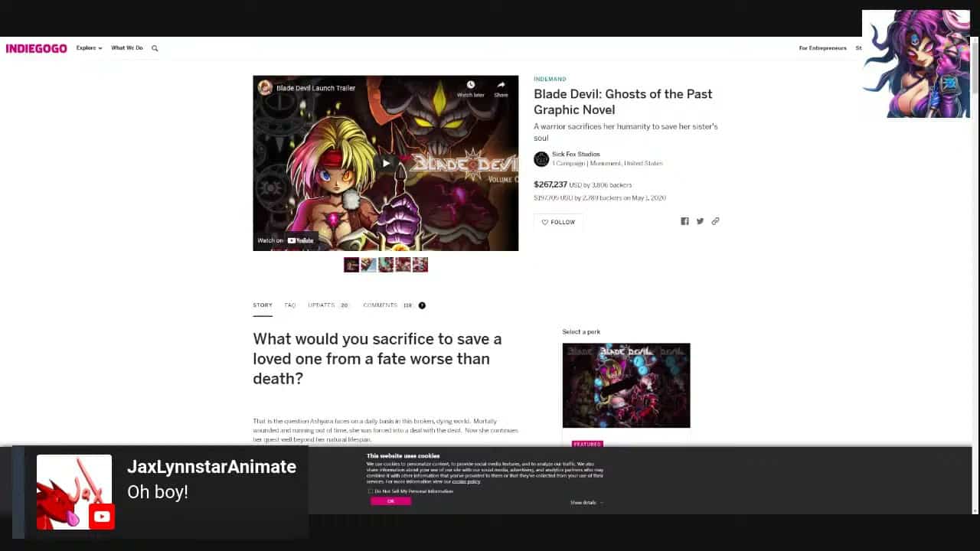980x551 pixels.
Task: Open the channel avatar in video title
Action: click(x=265, y=87)
